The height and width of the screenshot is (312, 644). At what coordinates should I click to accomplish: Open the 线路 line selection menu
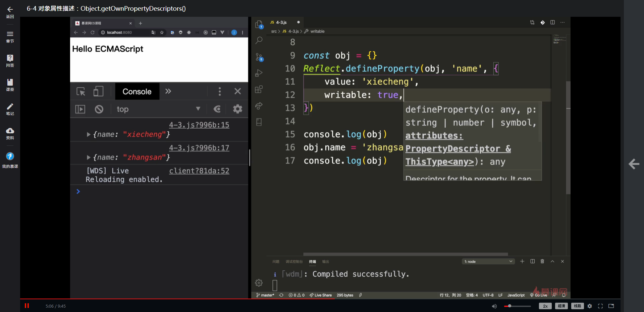577,306
